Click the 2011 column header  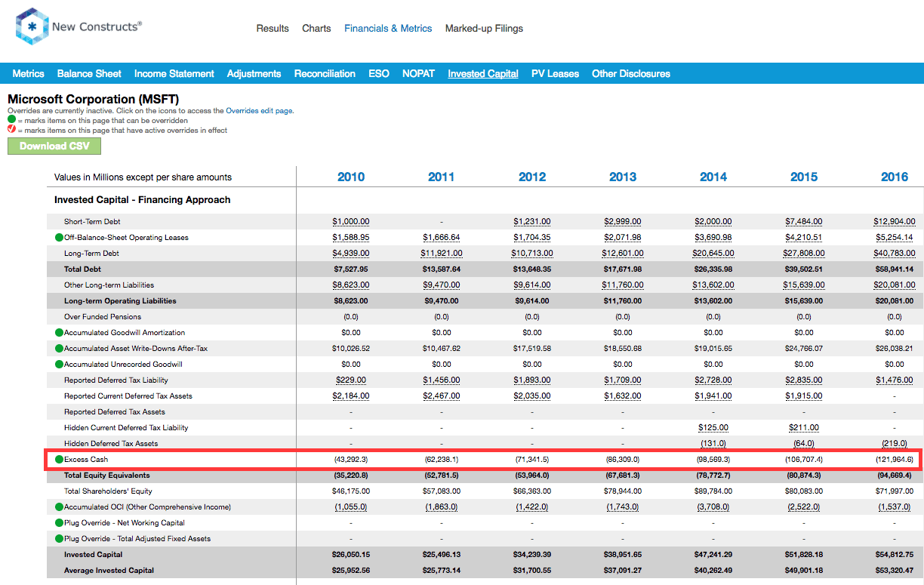coord(442,177)
